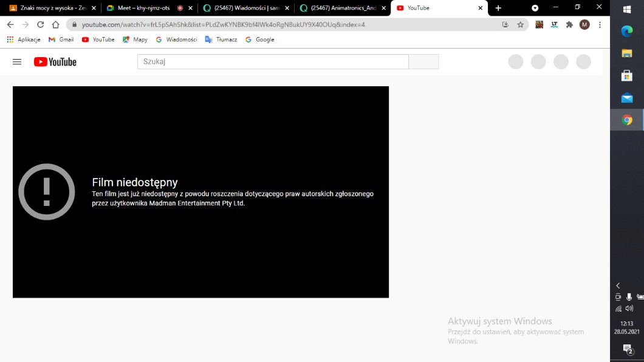Switch to the Meet khy-njmz-ots tab

143,8
